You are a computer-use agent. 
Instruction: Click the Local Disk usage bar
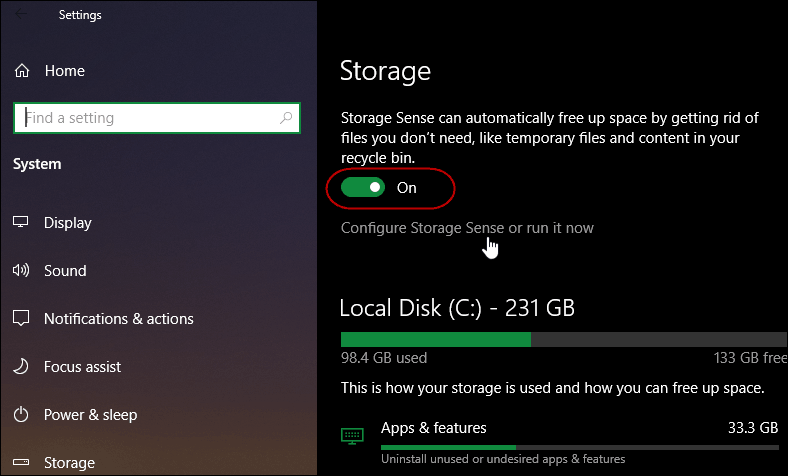[564, 339]
